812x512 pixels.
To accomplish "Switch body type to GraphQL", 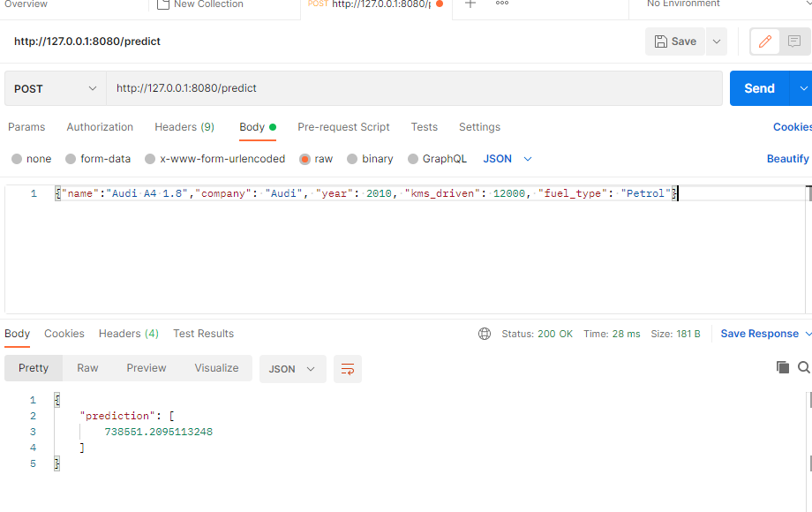I will tap(437, 159).
